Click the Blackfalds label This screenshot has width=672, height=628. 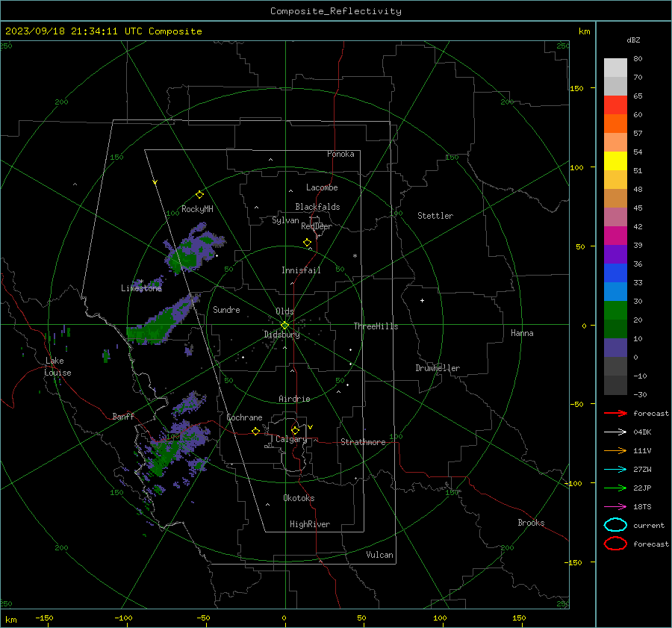coord(317,207)
